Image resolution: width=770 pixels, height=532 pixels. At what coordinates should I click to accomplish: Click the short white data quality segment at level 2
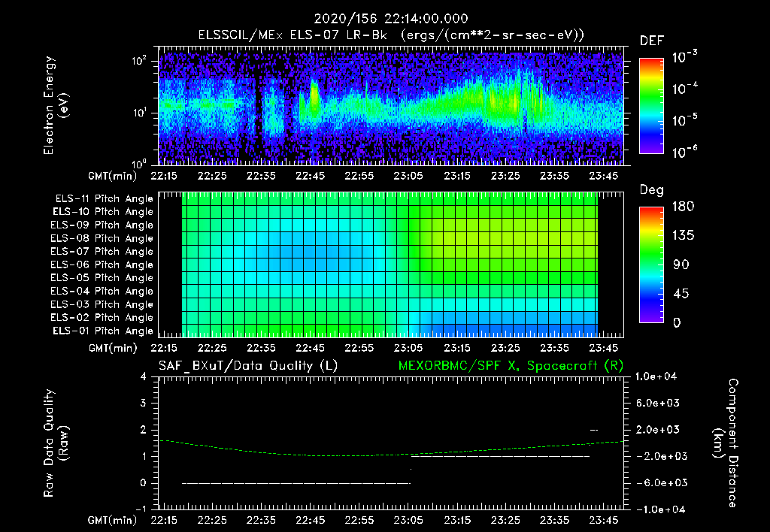point(594,430)
